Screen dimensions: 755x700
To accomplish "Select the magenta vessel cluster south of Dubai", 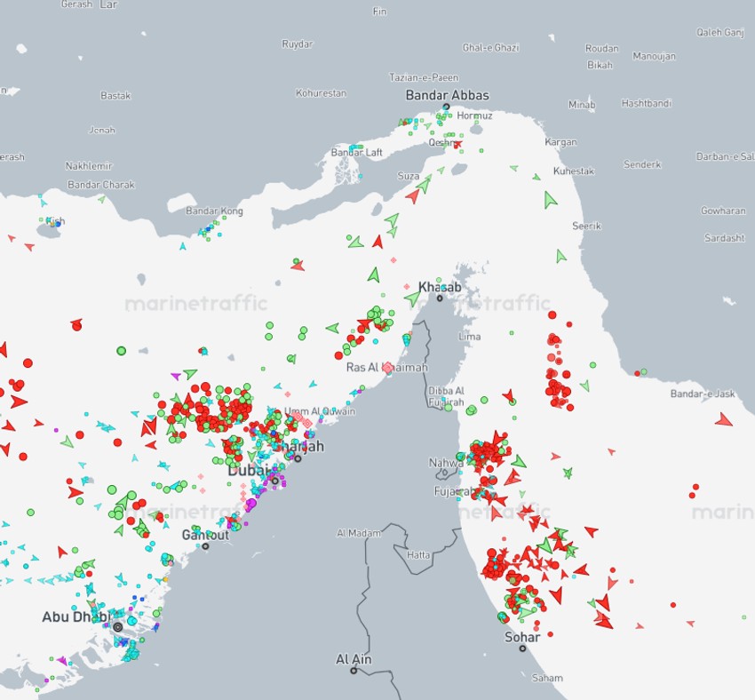I will point(251,504).
